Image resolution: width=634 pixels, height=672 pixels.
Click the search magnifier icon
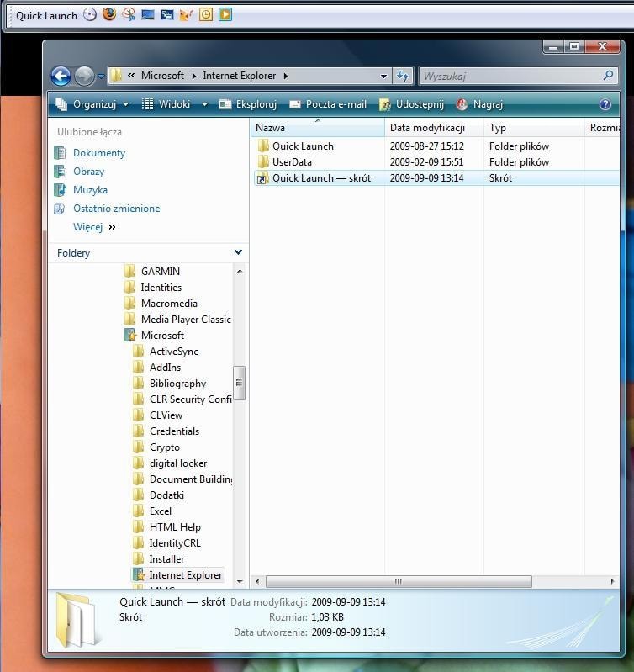tap(608, 76)
